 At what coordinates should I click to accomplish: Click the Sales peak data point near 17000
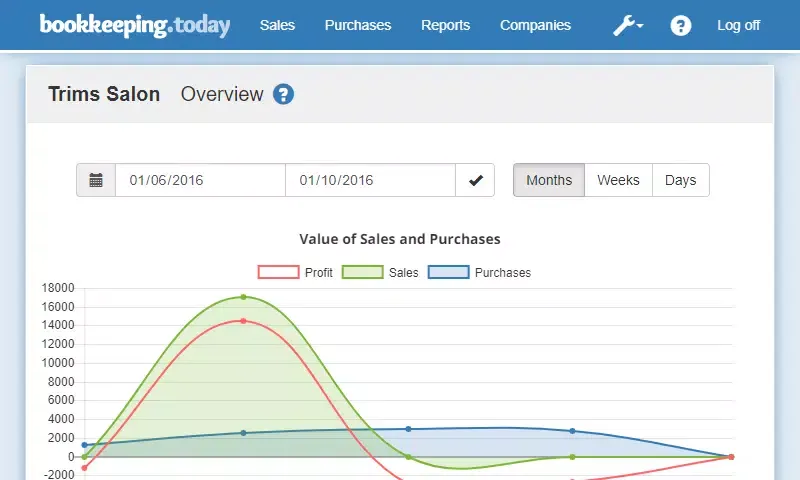click(243, 297)
